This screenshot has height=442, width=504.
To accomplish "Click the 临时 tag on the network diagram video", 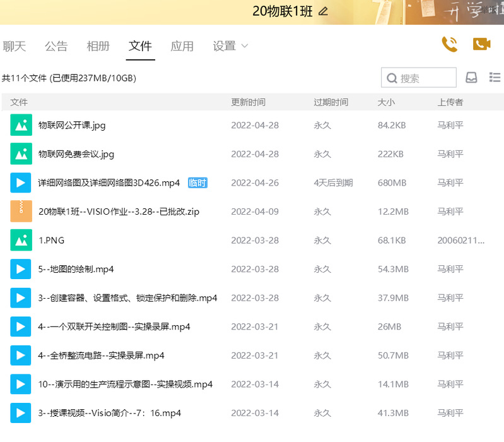I will click(197, 183).
